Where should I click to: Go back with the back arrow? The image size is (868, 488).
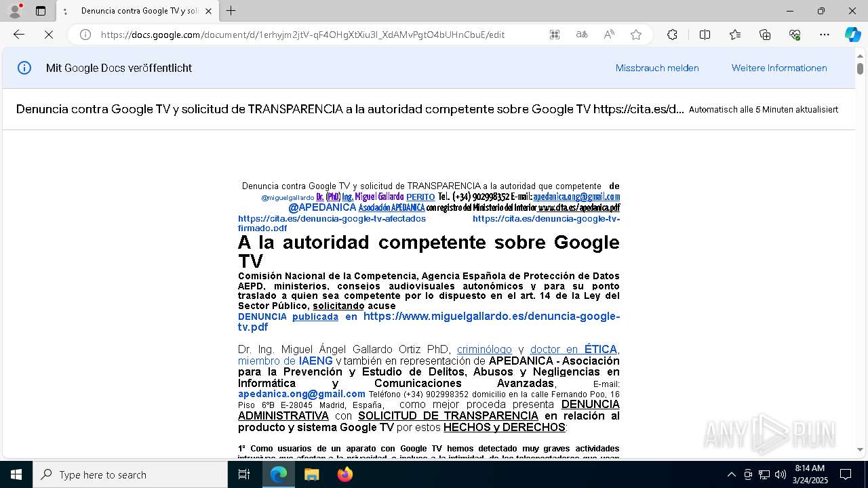click(19, 35)
